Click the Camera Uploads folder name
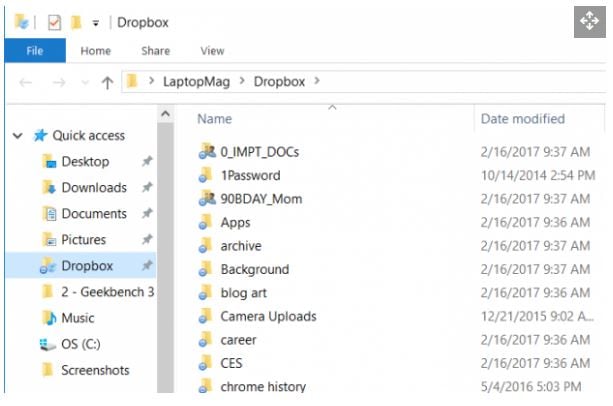 coord(268,316)
